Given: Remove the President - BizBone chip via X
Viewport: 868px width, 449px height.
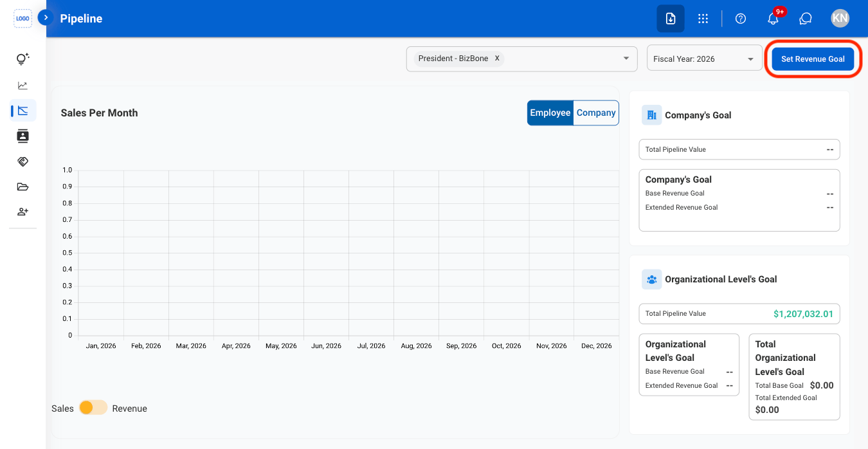Looking at the screenshot, I should (497, 59).
